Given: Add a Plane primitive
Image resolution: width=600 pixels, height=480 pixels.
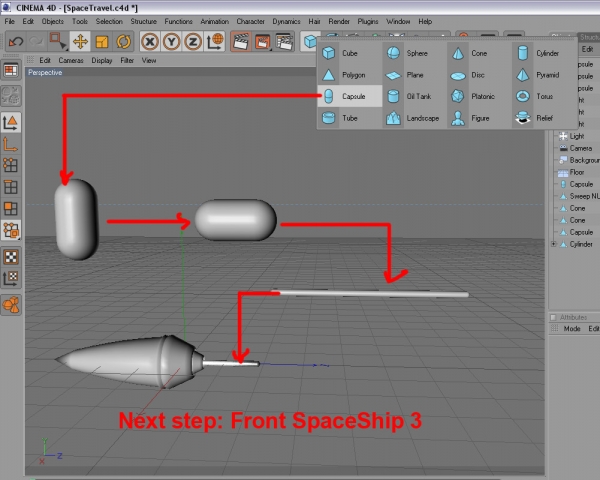Looking at the screenshot, I should (x=414, y=75).
